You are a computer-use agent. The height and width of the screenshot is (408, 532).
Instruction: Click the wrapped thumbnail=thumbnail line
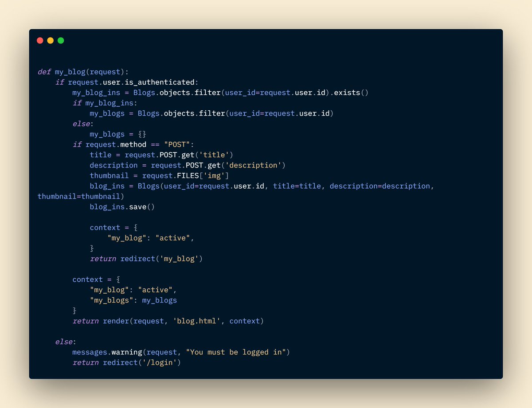point(81,196)
